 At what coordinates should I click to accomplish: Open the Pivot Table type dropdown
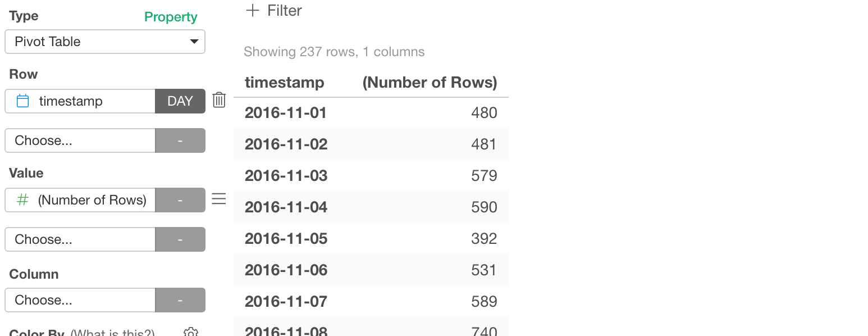click(105, 42)
